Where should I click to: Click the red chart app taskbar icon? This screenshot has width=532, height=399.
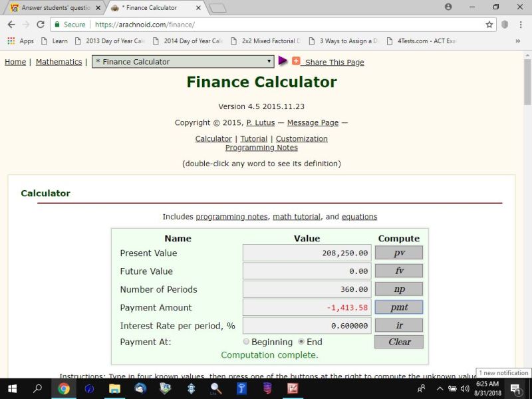tap(293, 388)
